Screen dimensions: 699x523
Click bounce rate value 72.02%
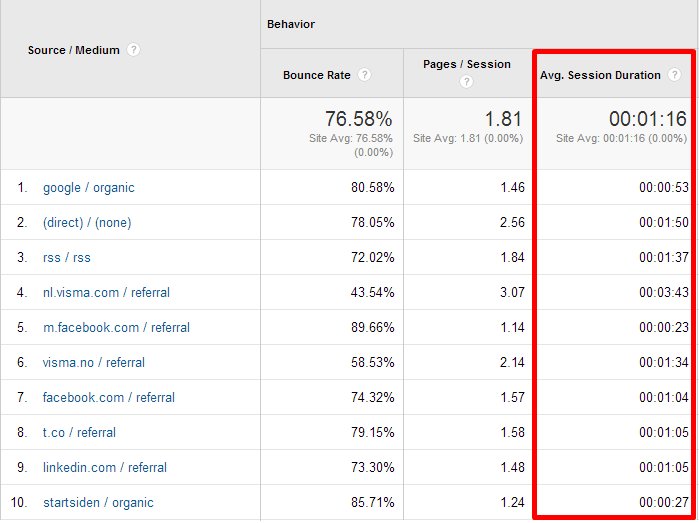[x=372, y=257]
